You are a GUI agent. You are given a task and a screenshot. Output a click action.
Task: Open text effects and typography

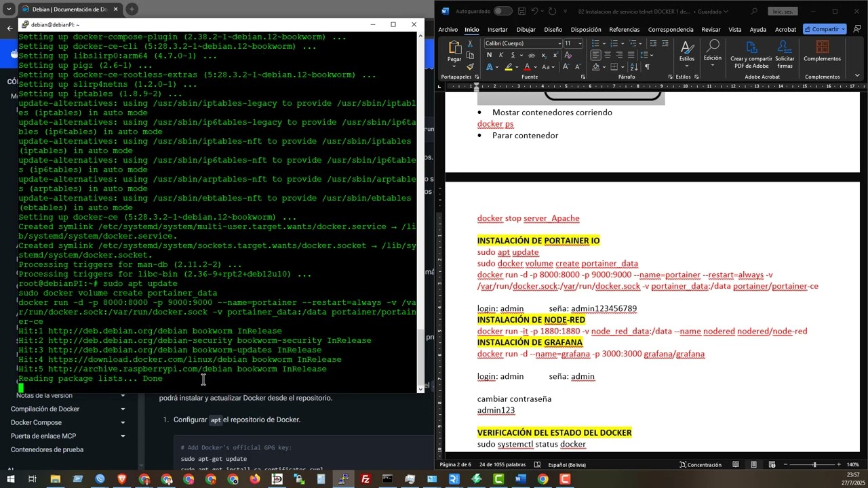pyautogui.click(x=490, y=66)
